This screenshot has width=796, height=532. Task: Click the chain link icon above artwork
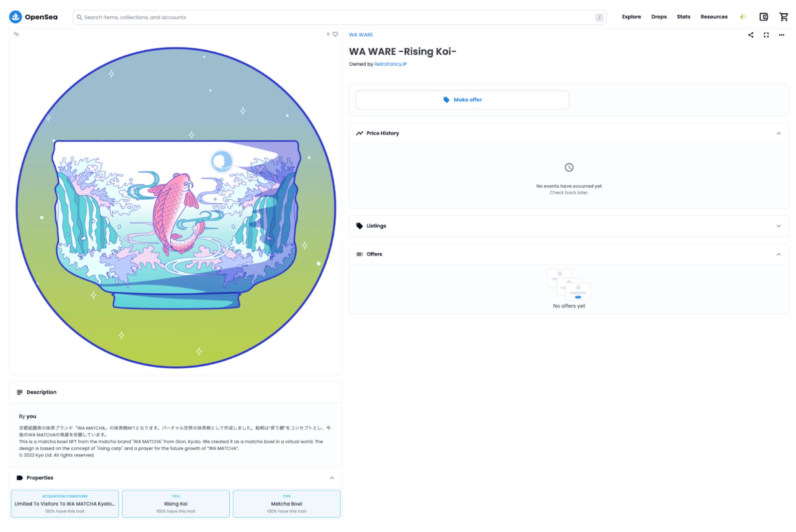click(x=16, y=34)
